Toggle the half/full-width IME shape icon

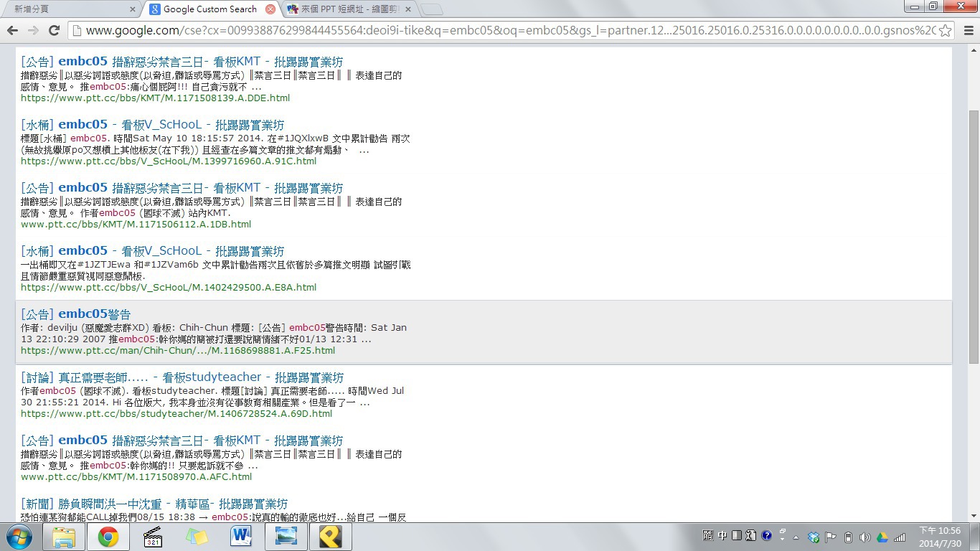click(737, 536)
